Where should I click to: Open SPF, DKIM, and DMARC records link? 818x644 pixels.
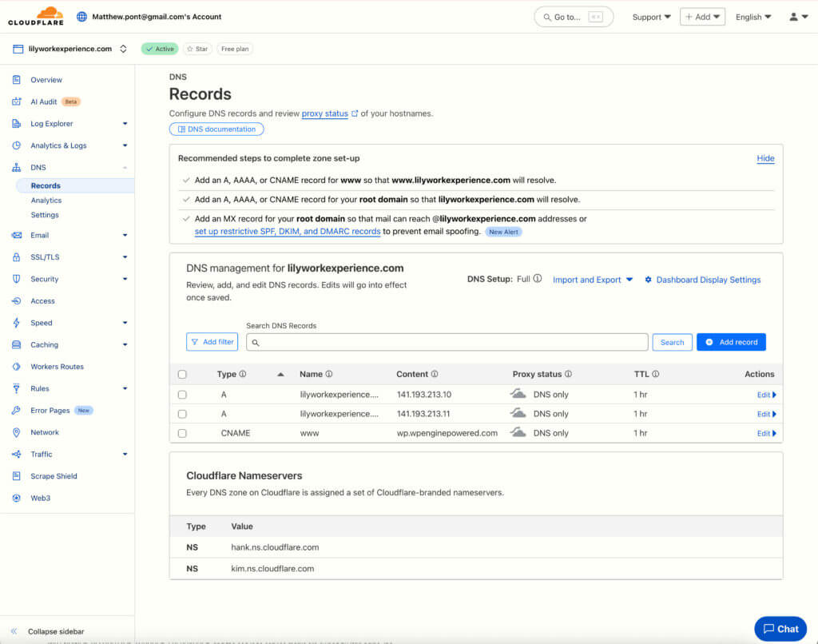(x=288, y=232)
